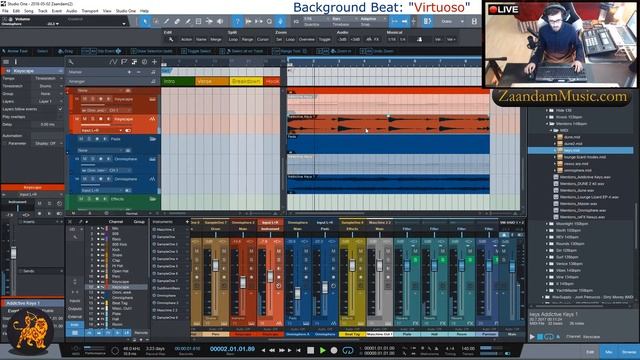Screen dimensions: 640x360
Task: Click the Verse arranger section
Action: click(212, 81)
